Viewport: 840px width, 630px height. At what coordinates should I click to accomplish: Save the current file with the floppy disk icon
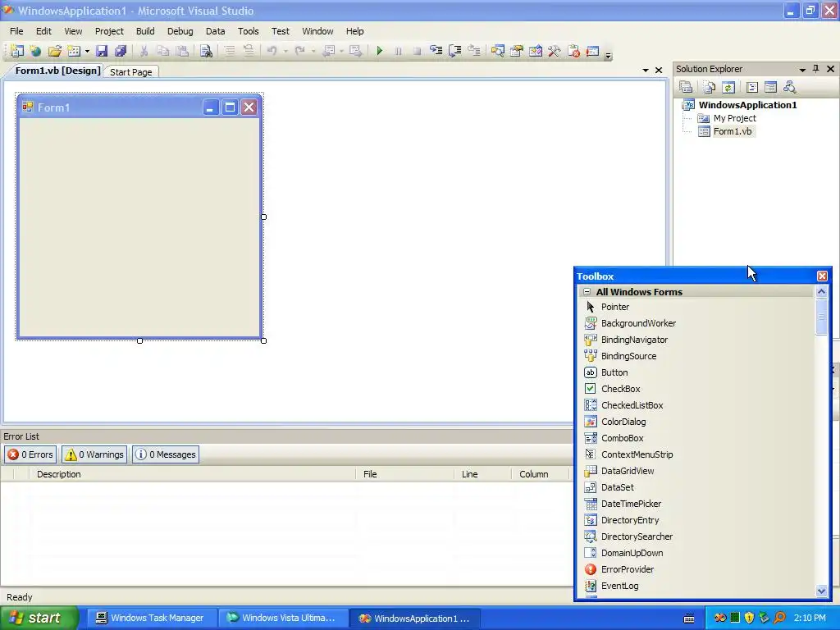(x=101, y=51)
